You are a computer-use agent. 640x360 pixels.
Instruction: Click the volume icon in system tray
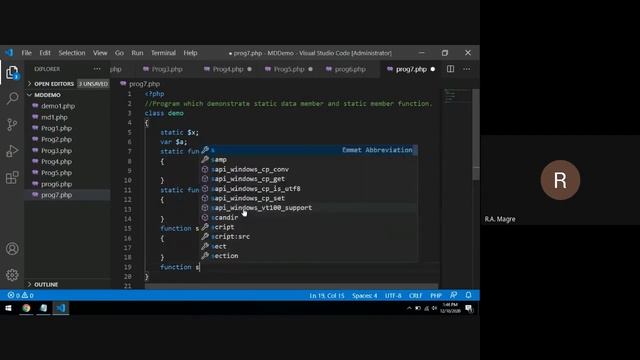[x=434, y=308]
